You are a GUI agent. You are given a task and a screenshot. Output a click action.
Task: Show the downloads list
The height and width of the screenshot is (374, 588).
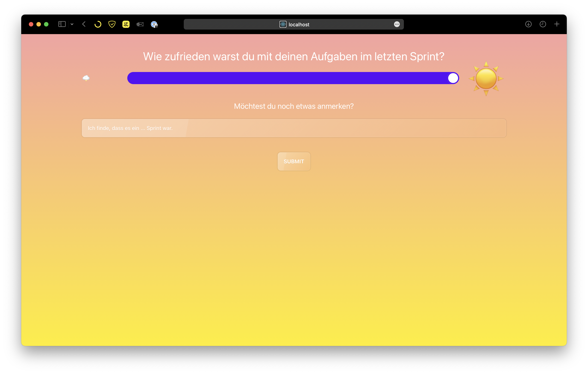pos(528,24)
